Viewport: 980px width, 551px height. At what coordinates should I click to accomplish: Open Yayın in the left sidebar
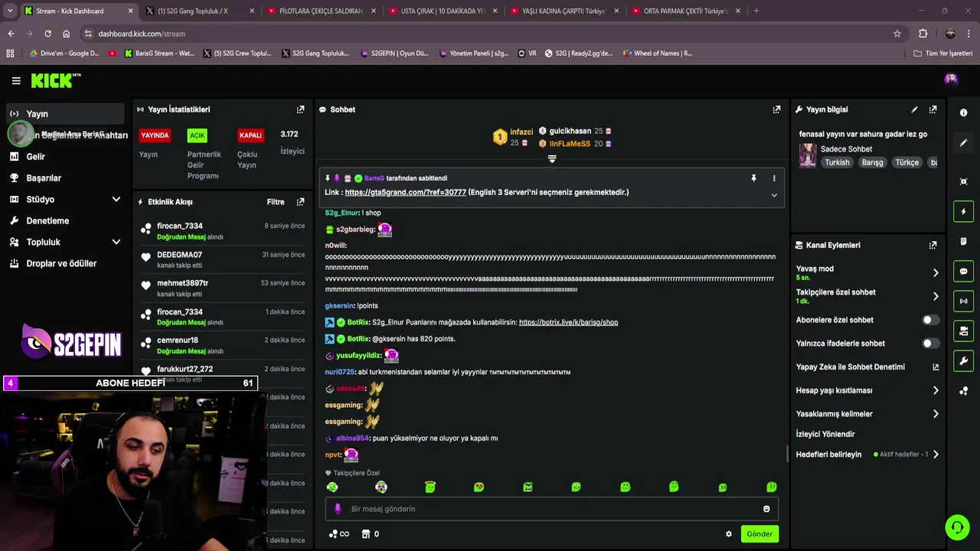66,113
